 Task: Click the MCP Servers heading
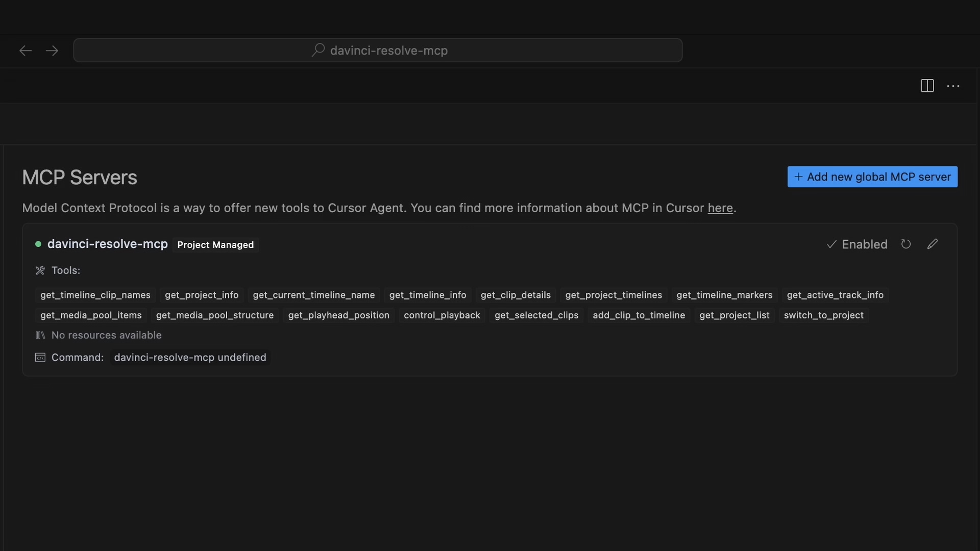pos(80,177)
